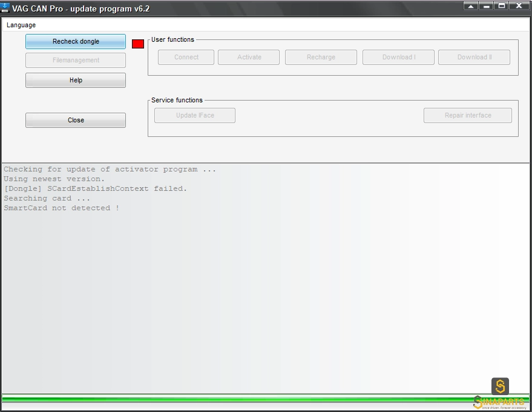Click the Update IFace button
Image resolution: width=532 pixels, height=412 pixels.
point(195,116)
